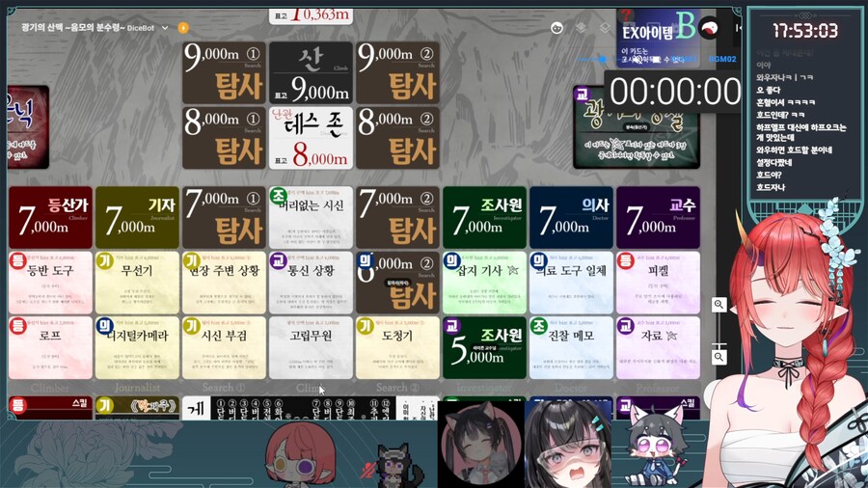Select the 의사 7,000m card
The image size is (868, 488).
click(571, 217)
